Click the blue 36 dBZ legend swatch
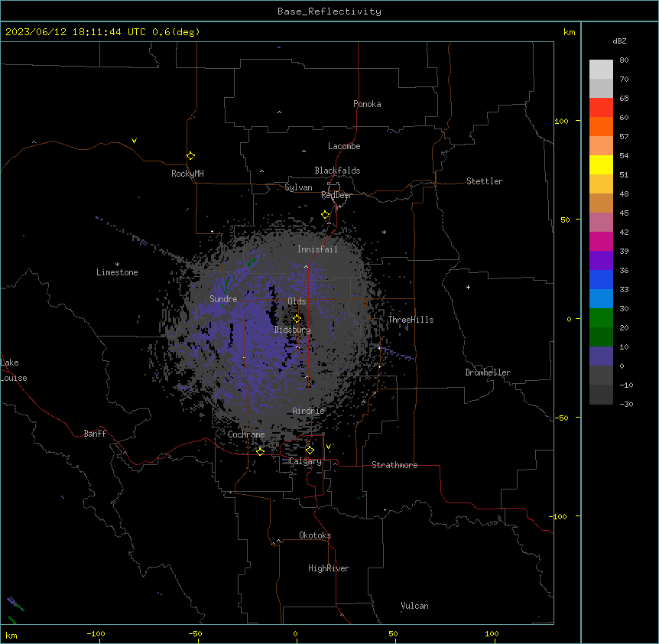 (x=601, y=279)
